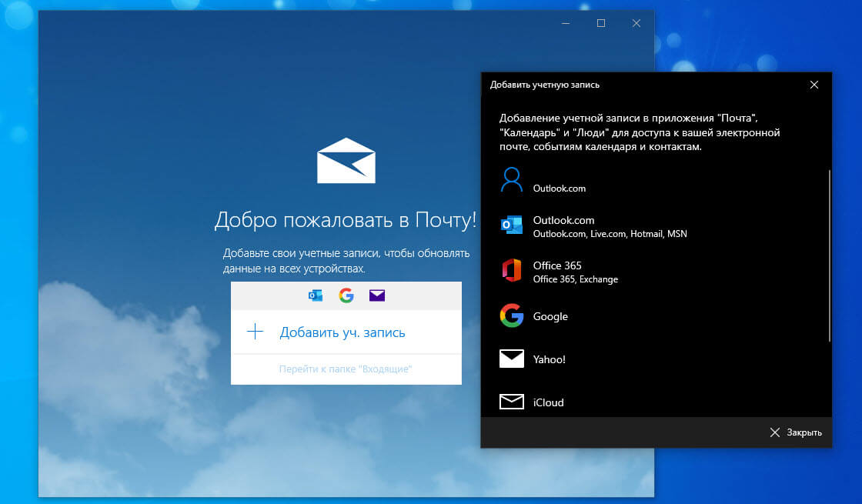This screenshot has height=504, width=862.
Task: Close the Mail app window
Action: tap(636, 23)
